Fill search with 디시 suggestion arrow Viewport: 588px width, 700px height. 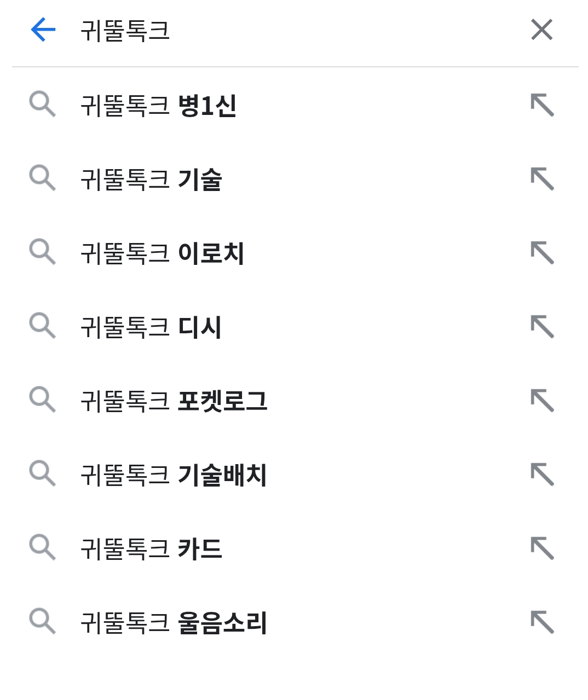542,327
